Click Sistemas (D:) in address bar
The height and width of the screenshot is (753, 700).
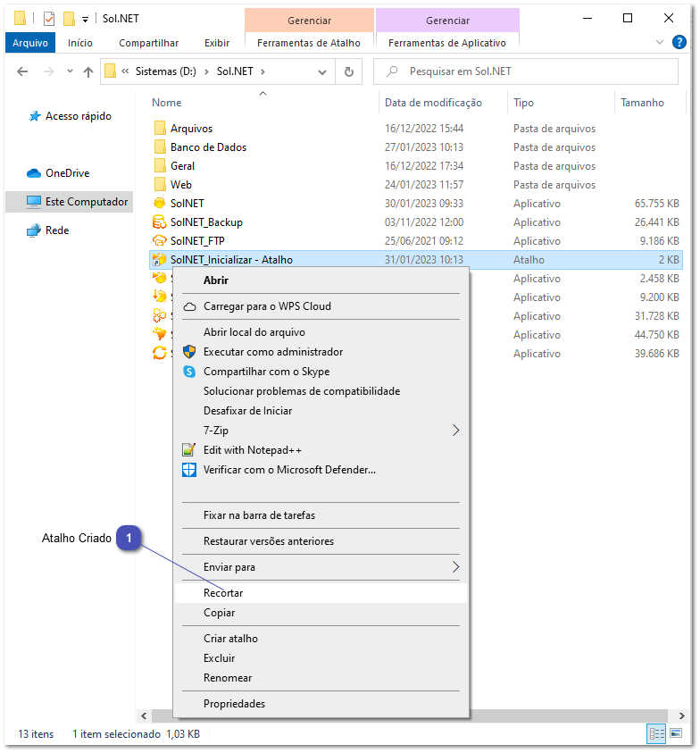(166, 71)
